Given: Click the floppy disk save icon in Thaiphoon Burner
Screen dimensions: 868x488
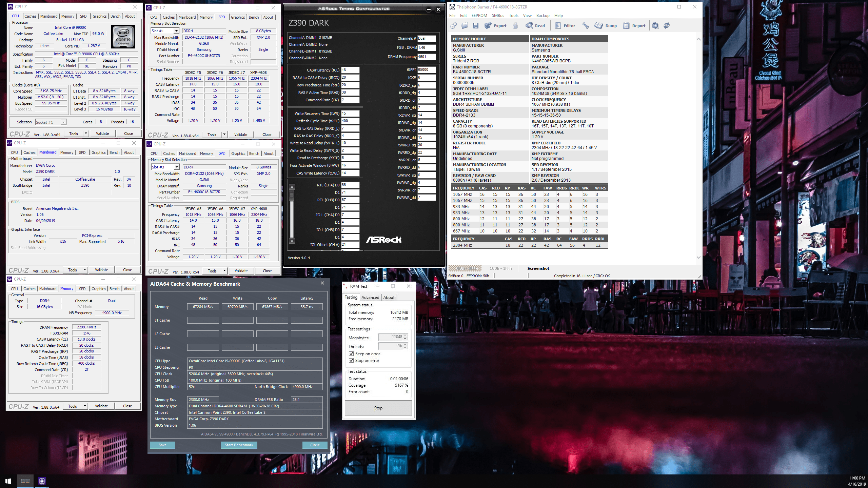Looking at the screenshot, I should [x=476, y=25].
